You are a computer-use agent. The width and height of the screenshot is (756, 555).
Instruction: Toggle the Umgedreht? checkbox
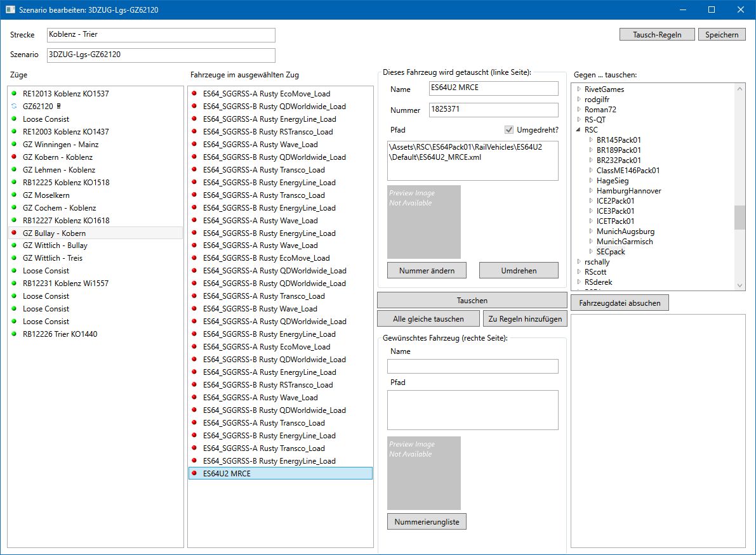tap(508, 130)
